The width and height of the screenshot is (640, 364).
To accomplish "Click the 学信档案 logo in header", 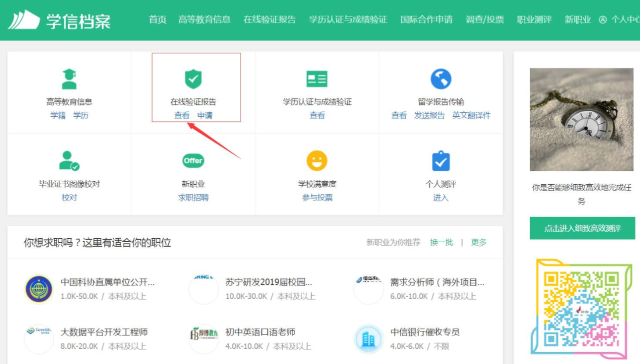I will click(59, 20).
